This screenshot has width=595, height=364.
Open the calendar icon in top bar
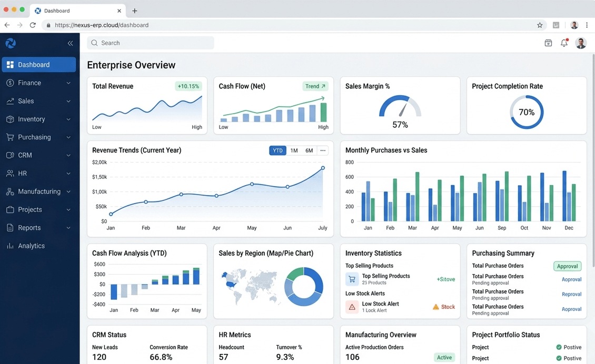[548, 43]
